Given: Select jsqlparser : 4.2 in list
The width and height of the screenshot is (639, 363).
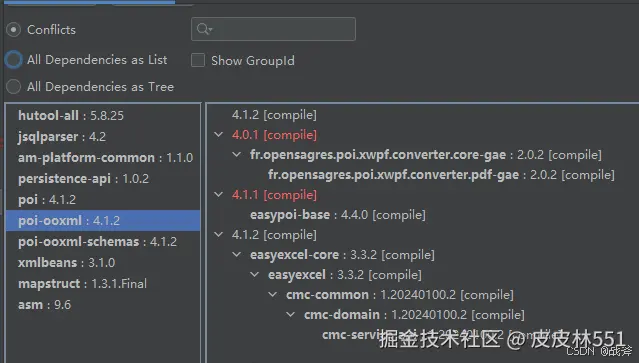Looking at the screenshot, I should (x=103, y=136).
